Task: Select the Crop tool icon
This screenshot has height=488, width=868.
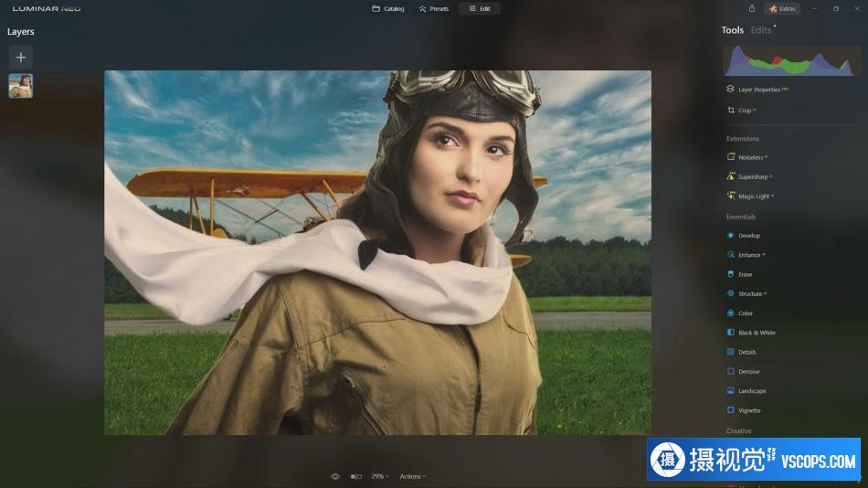Action: pos(731,111)
